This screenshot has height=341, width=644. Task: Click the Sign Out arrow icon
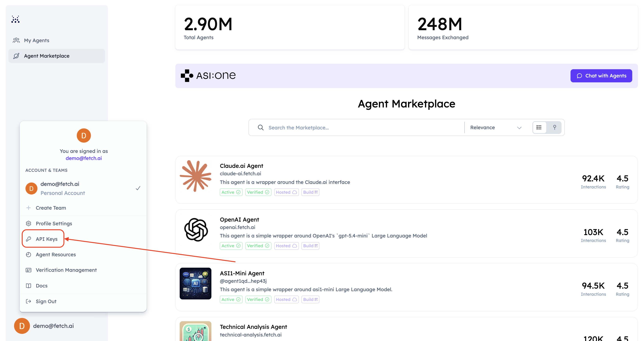tap(28, 301)
